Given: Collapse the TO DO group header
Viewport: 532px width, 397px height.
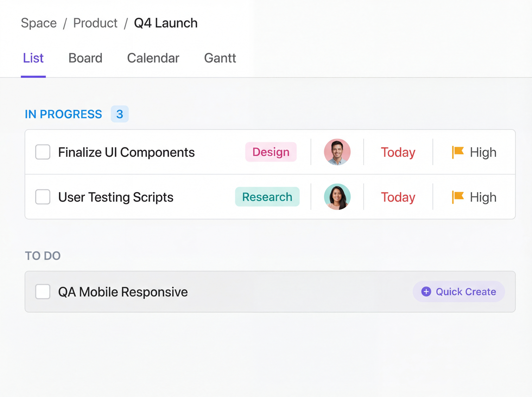Looking at the screenshot, I should click(43, 256).
